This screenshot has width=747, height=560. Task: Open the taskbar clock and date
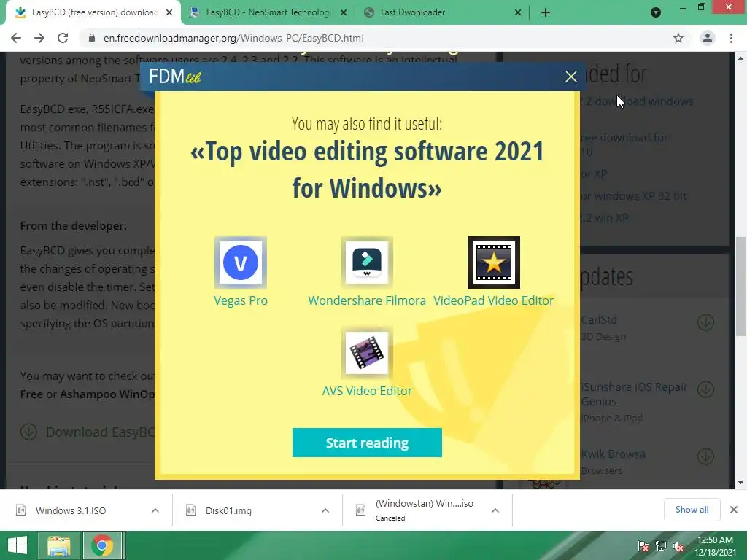pos(715,546)
